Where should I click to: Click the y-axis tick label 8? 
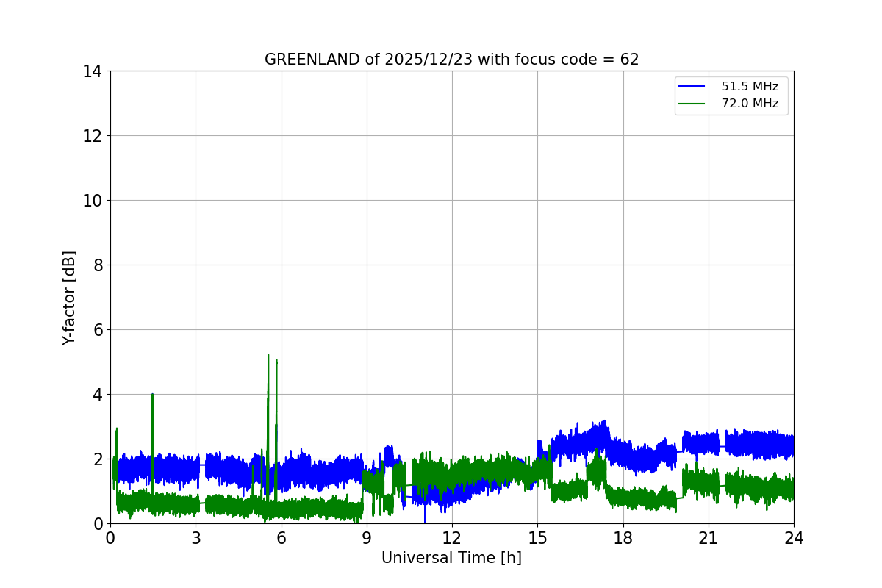click(x=97, y=265)
